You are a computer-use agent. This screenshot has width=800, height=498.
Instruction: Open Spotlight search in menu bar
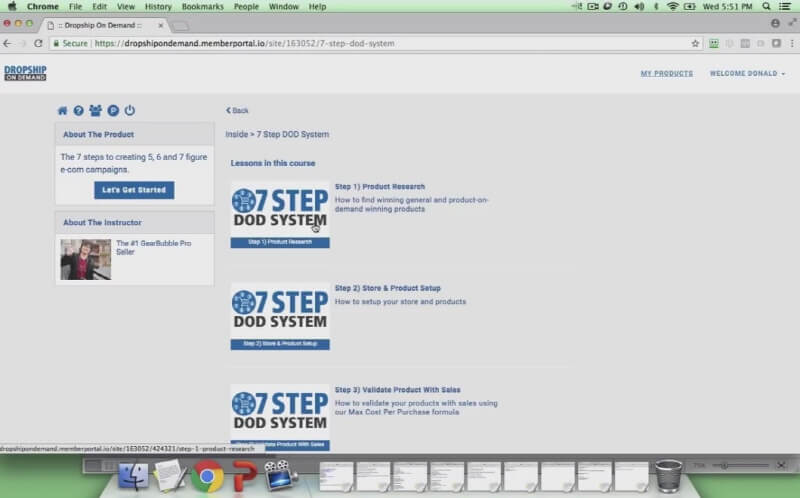click(766, 7)
